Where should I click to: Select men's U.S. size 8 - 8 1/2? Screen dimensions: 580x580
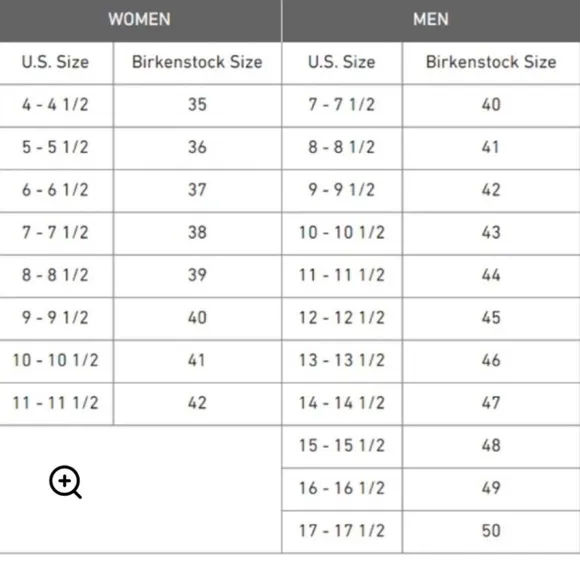(342, 148)
